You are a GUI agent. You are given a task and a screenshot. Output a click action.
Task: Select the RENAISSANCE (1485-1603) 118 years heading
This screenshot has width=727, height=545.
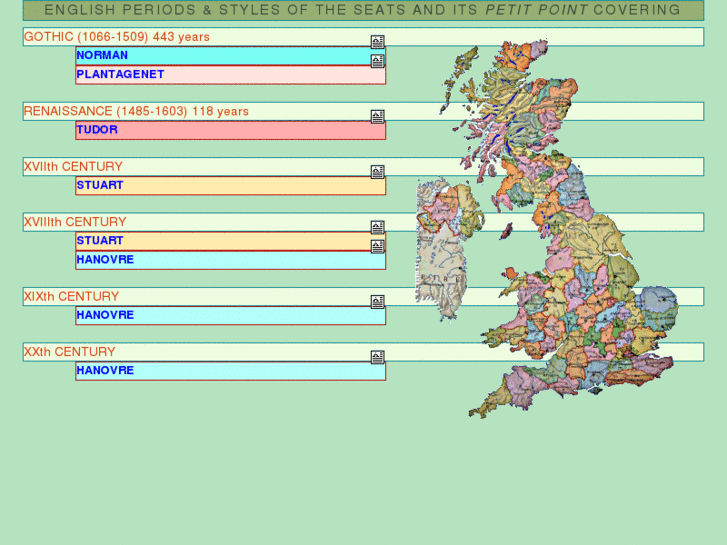click(x=136, y=111)
